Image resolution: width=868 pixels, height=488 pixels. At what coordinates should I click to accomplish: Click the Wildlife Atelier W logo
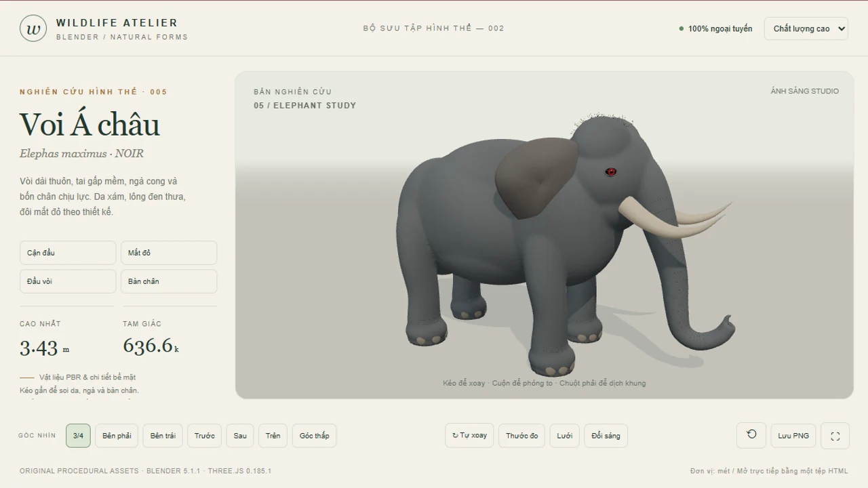[x=33, y=28]
